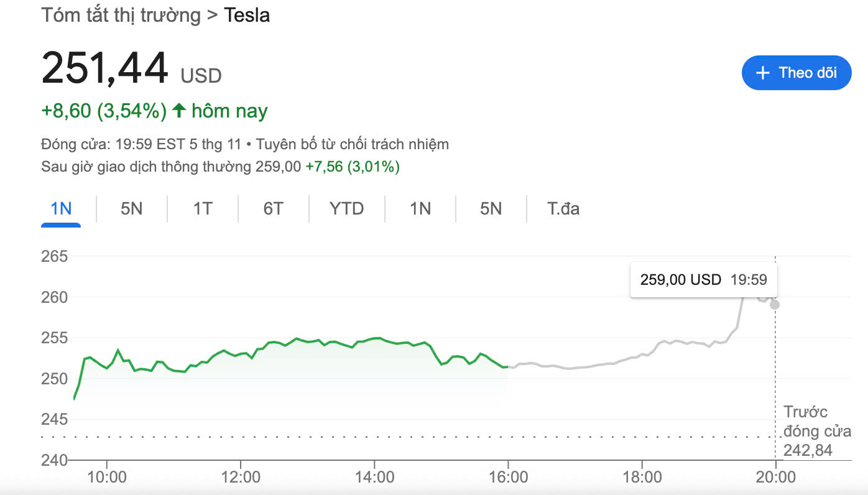Click the Tesla breadcrumb title

pos(247,15)
